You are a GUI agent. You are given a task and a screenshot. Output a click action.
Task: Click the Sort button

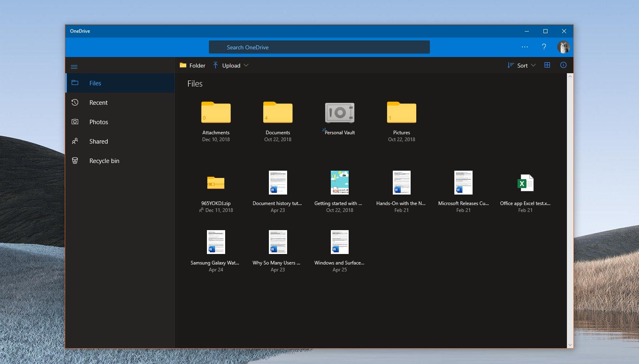(518, 65)
